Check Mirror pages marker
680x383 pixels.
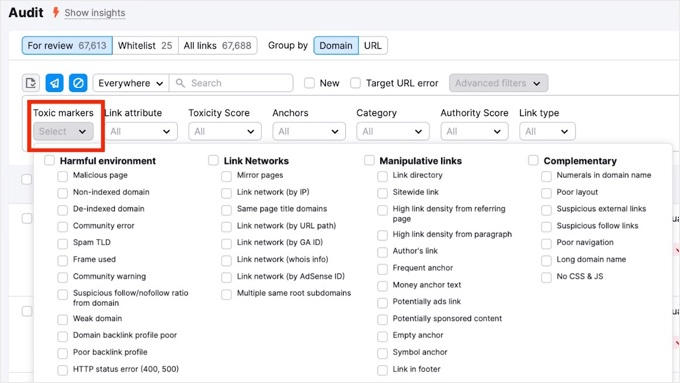(226, 176)
